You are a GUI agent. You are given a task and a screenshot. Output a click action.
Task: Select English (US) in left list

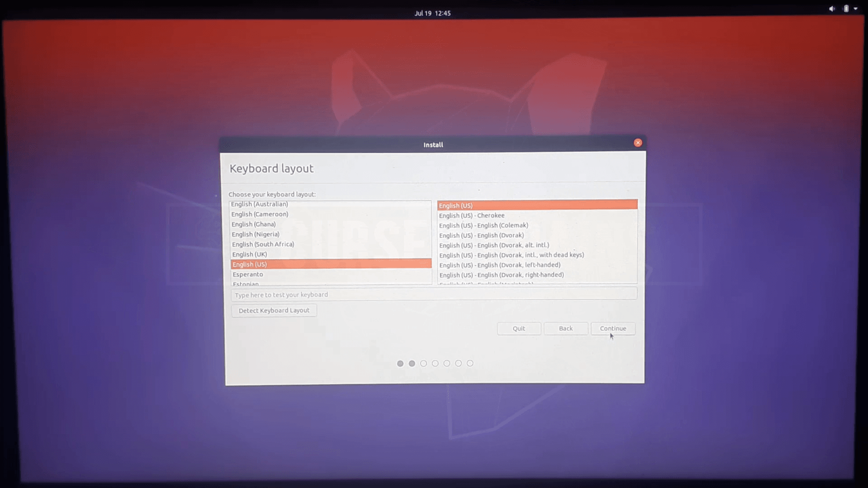pyautogui.click(x=331, y=264)
